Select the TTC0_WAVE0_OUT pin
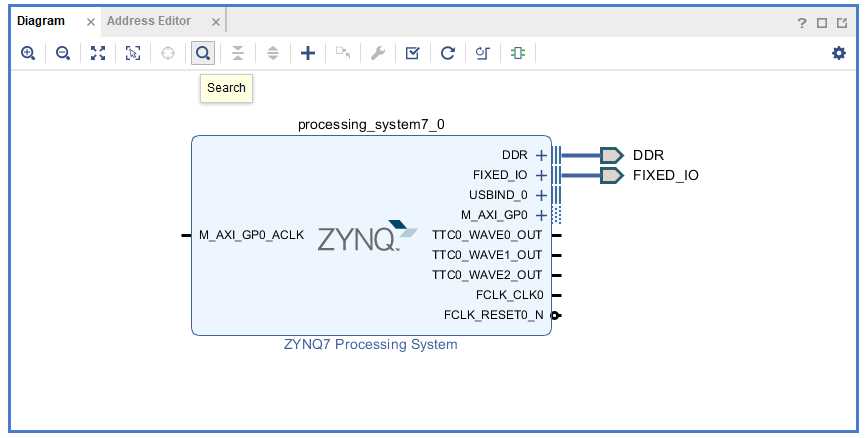Viewport: 866px width, 438px height. pyautogui.click(x=557, y=235)
